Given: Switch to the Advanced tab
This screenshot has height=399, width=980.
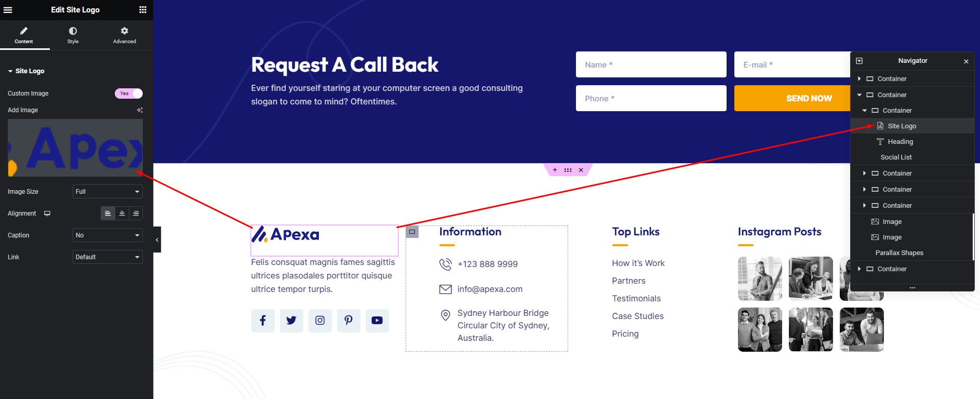Looking at the screenshot, I should 125,35.
